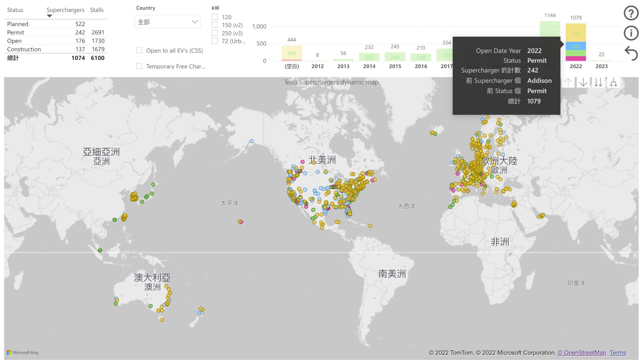This screenshot has width=643, height=364.
Task: Click the supercharger dots in New Zealand
Action: point(201,311)
